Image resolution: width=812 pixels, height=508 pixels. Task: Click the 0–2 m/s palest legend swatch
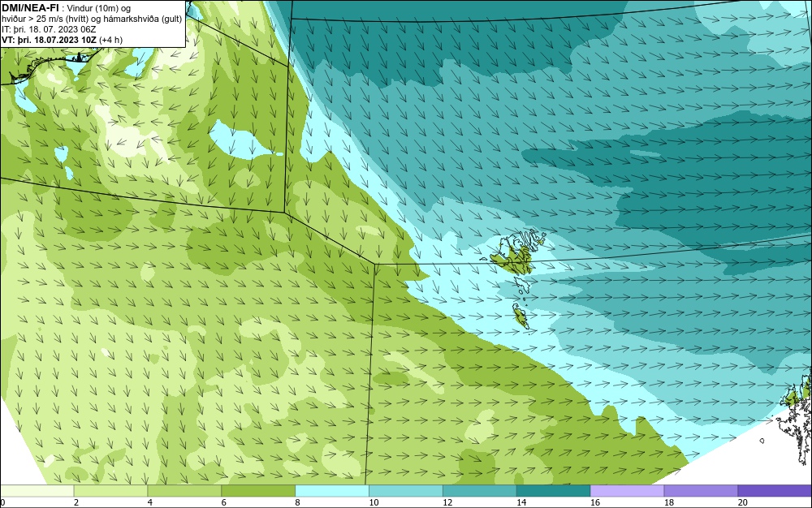click(37, 491)
